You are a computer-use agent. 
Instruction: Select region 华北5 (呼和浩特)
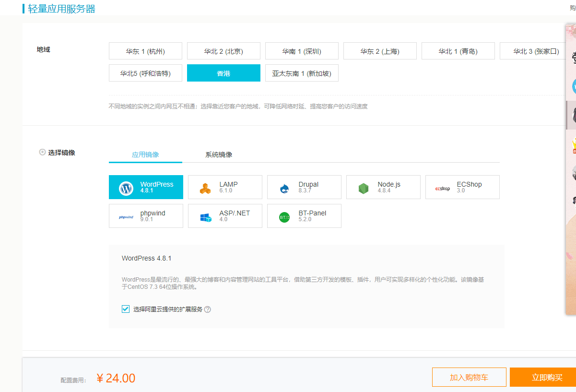[145, 73]
